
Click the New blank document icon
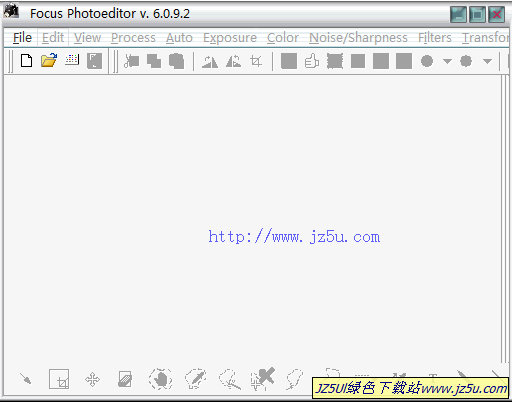click(x=26, y=61)
